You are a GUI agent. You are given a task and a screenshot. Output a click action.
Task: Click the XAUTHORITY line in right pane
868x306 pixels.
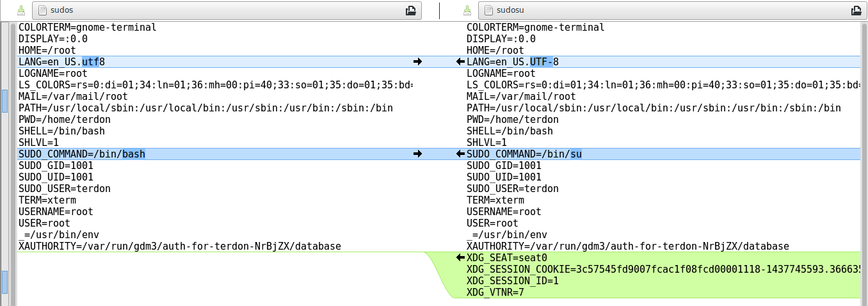click(628, 246)
